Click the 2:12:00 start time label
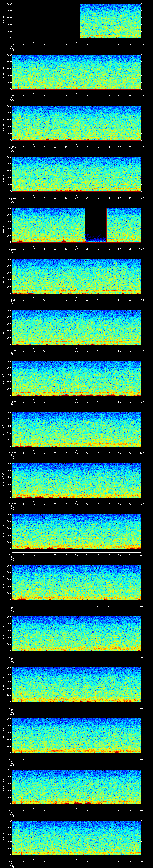 click(12, 453)
